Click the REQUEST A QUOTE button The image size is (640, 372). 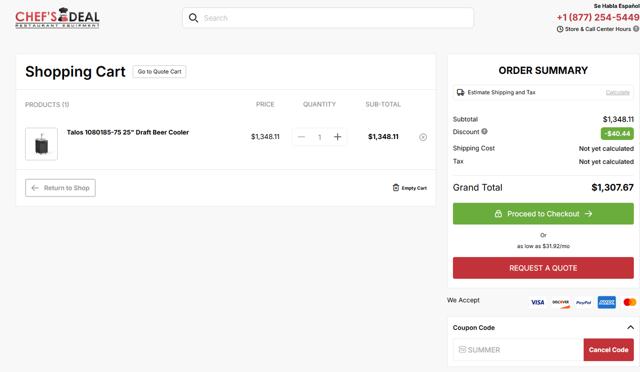pos(543,268)
